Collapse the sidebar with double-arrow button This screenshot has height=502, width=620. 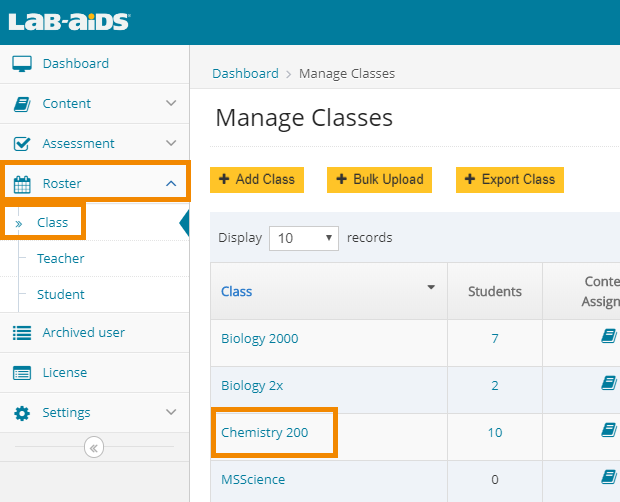[x=94, y=448]
